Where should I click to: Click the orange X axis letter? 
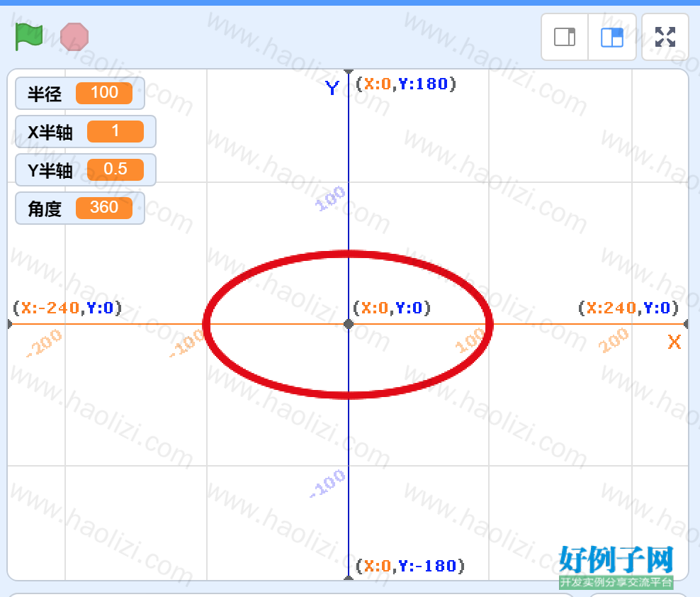coord(674,342)
